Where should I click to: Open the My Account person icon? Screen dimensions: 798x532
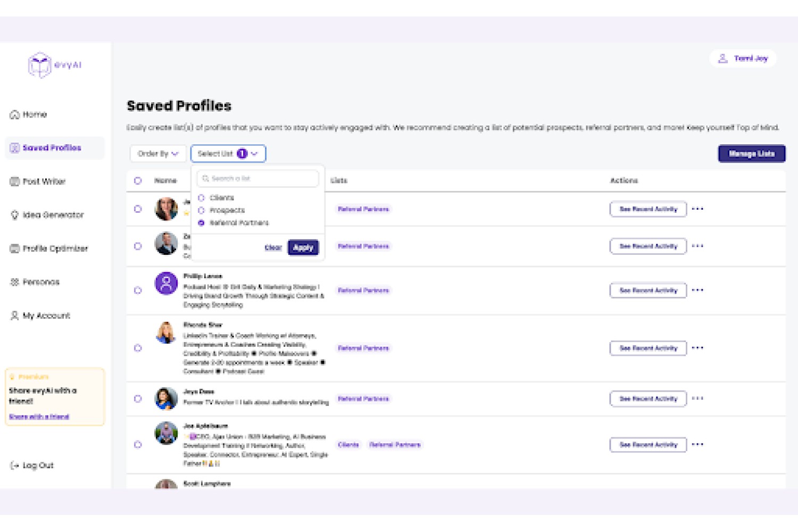click(15, 315)
